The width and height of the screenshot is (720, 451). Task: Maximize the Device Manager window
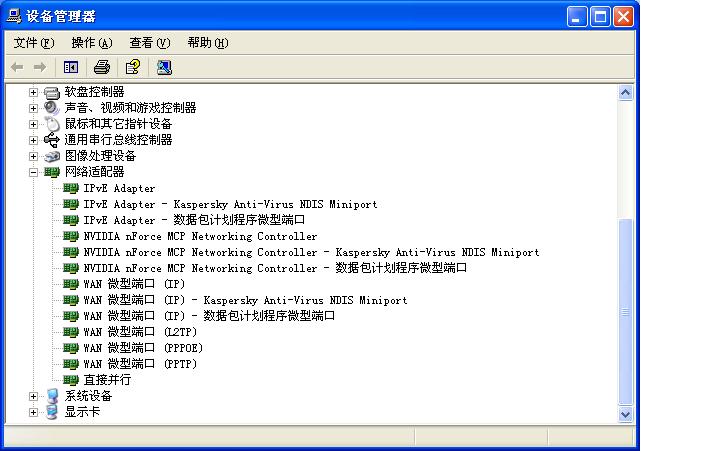tap(600, 17)
